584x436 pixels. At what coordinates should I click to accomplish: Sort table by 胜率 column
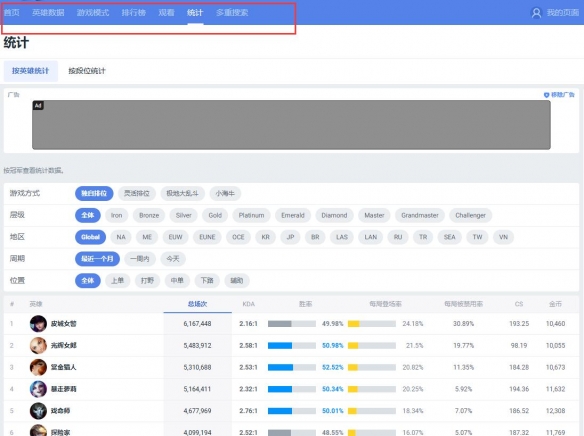pyautogui.click(x=305, y=304)
